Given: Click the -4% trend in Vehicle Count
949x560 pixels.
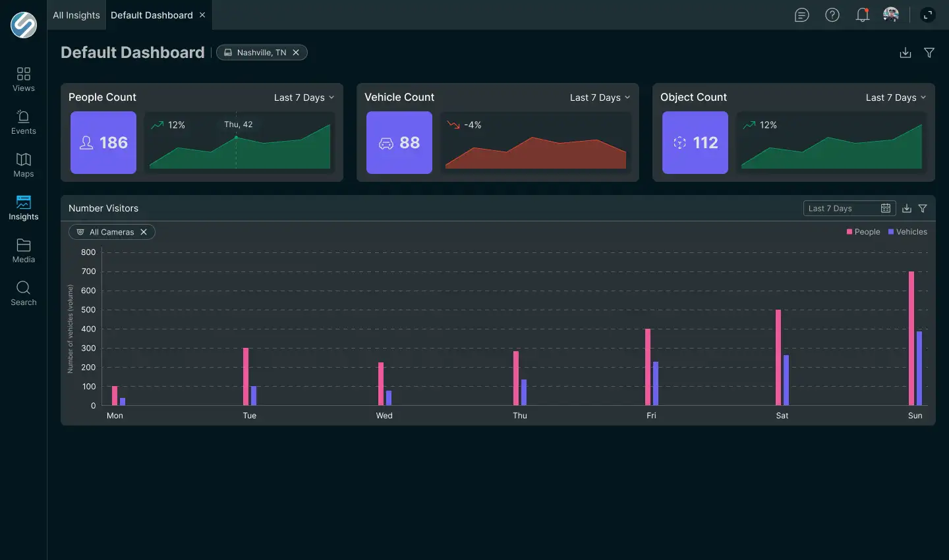Looking at the screenshot, I should [464, 125].
